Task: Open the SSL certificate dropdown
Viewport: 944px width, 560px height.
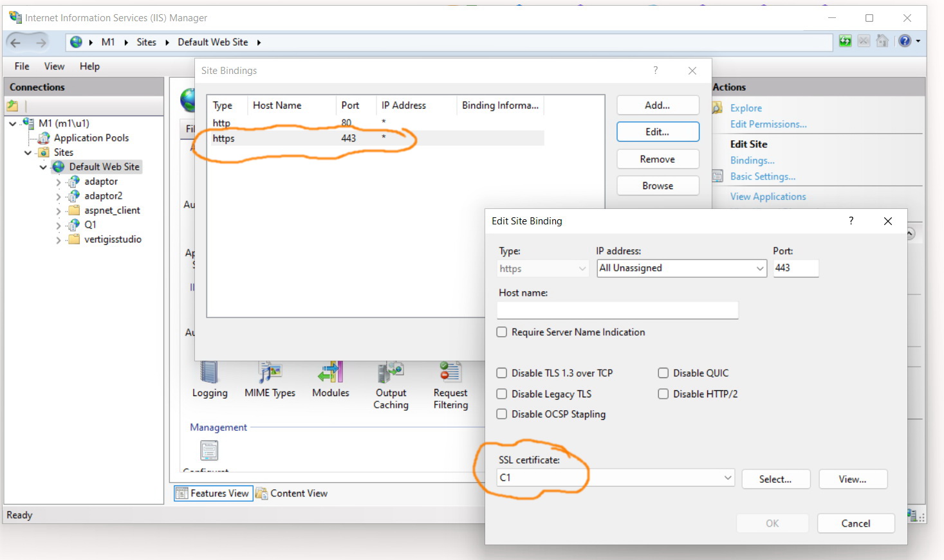Action: (728, 478)
